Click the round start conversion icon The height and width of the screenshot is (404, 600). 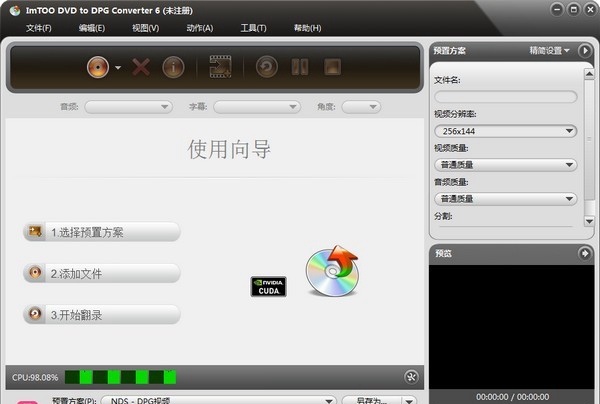(267, 67)
